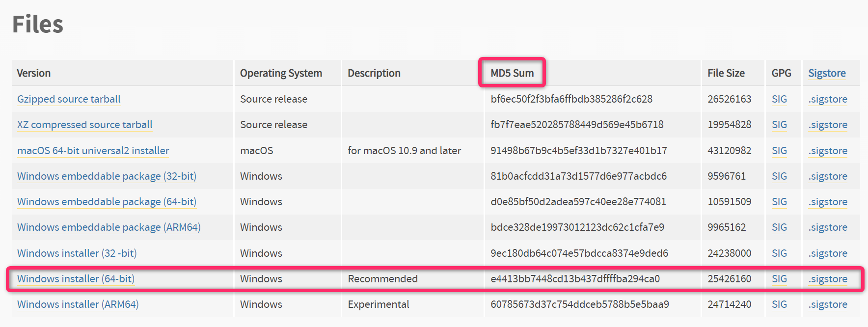Viewport: 868px width, 327px height.
Task: Open the Windows installer (ARM64) link
Action: pyautogui.click(x=78, y=304)
